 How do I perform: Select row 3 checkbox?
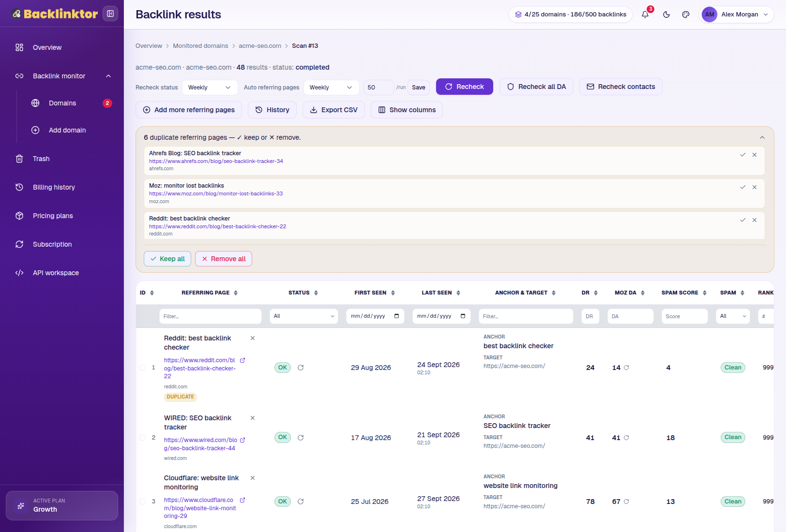pyautogui.click(x=143, y=502)
